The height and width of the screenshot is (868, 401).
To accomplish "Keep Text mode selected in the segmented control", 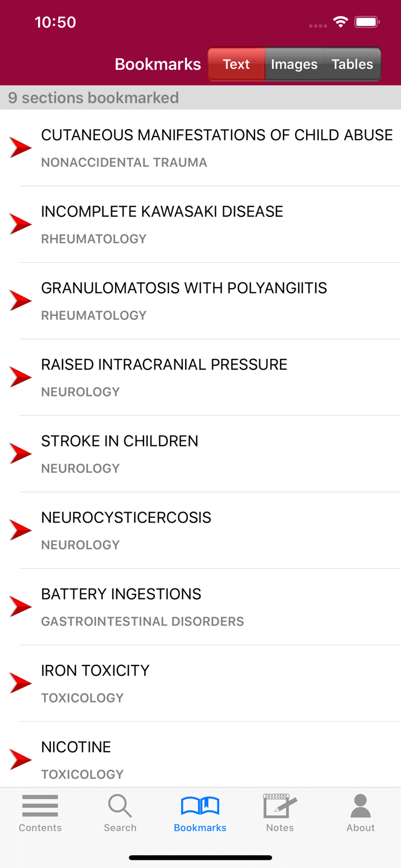I will click(236, 64).
